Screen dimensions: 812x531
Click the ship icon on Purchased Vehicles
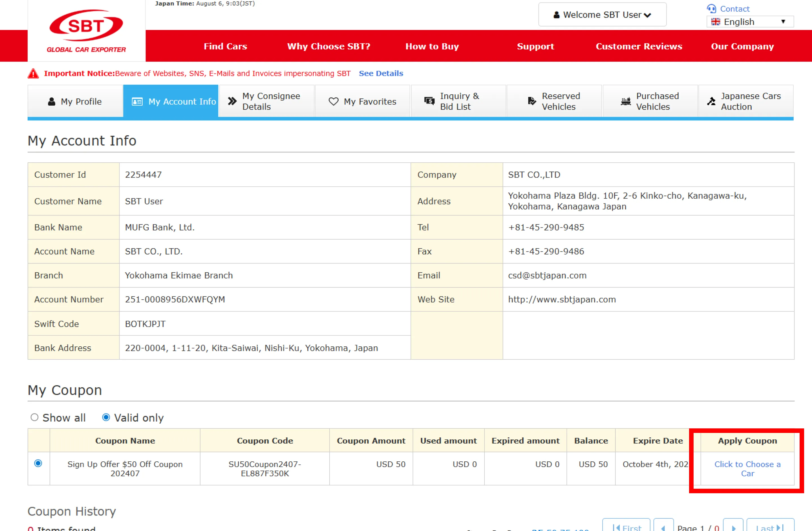[x=625, y=101]
